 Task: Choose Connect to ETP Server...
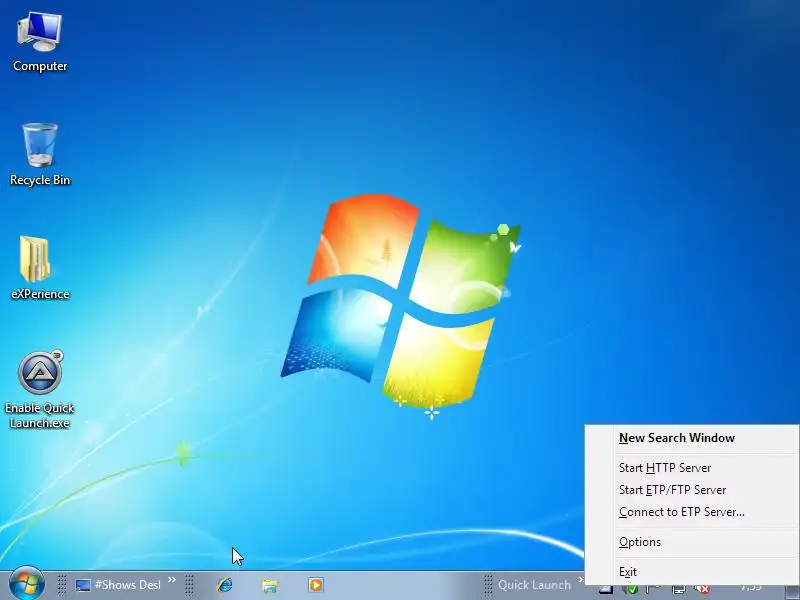point(692,512)
